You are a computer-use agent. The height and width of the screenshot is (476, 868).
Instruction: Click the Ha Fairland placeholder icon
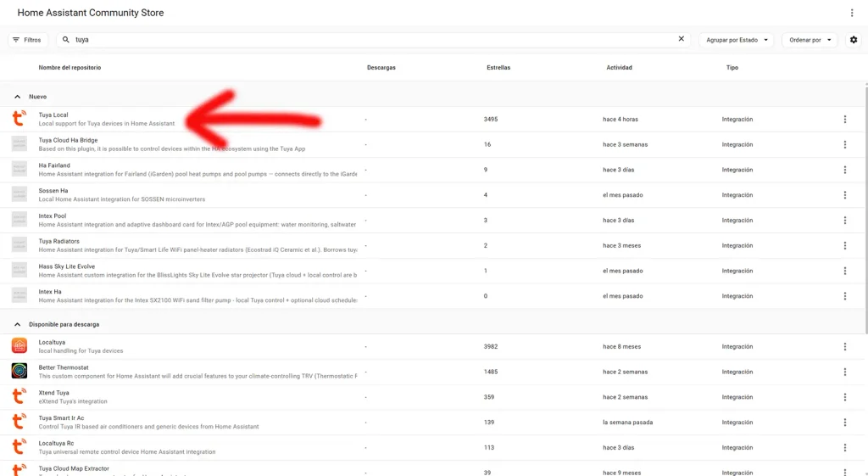[x=19, y=169]
